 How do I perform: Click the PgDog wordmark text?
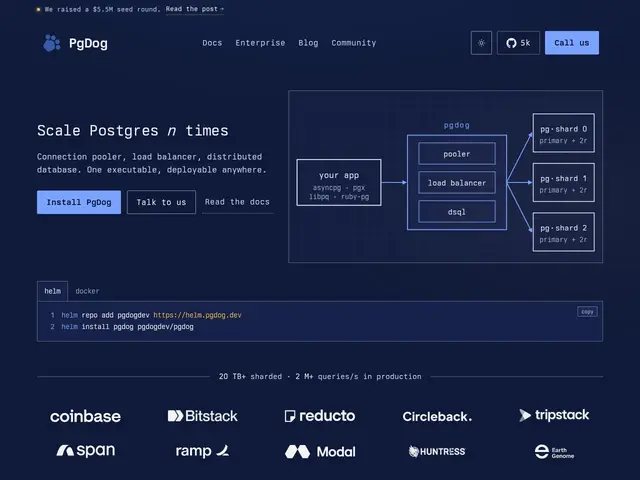(x=88, y=43)
